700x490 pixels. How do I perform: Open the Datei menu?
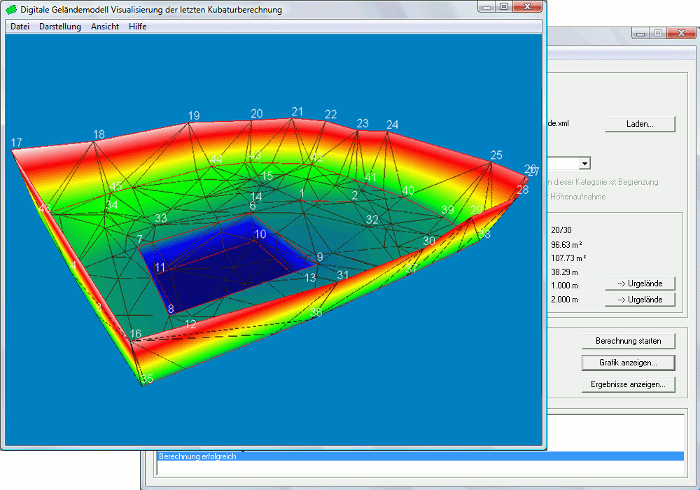click(x=19, y=26)
